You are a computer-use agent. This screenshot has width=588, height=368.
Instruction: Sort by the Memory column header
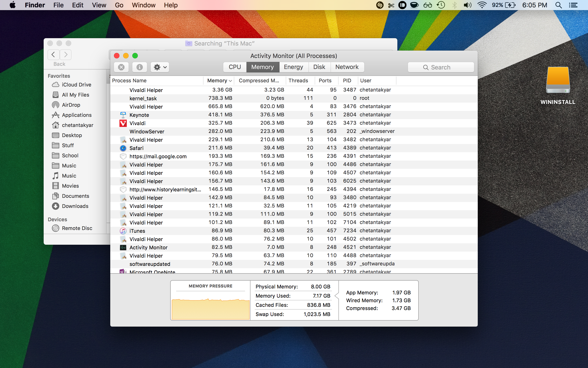[x=219, y=80]
